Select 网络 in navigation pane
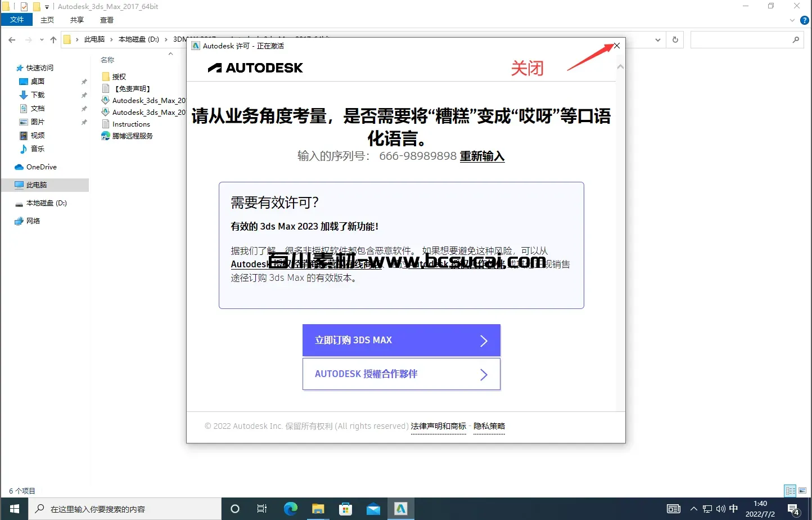The height and width of the screenshot is (520, 812). coord(33,221)
